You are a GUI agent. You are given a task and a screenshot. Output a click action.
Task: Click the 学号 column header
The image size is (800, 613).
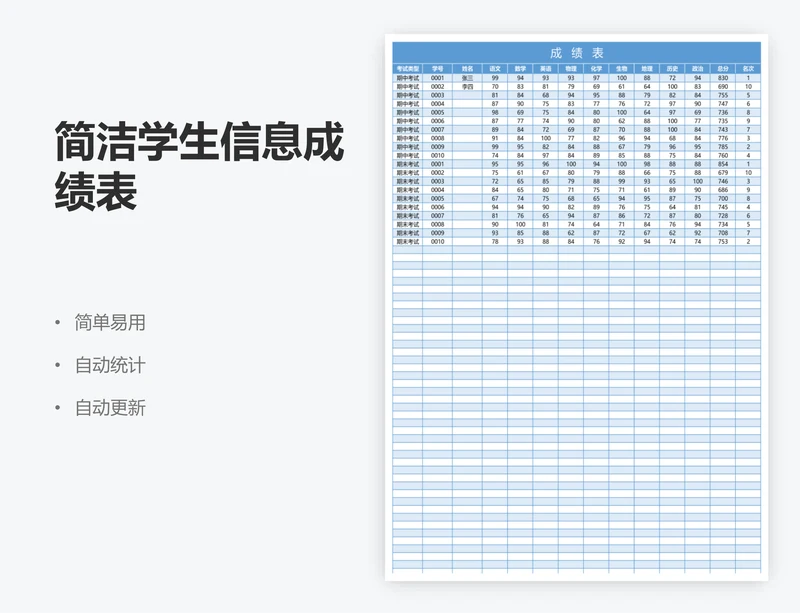[437, 68]
